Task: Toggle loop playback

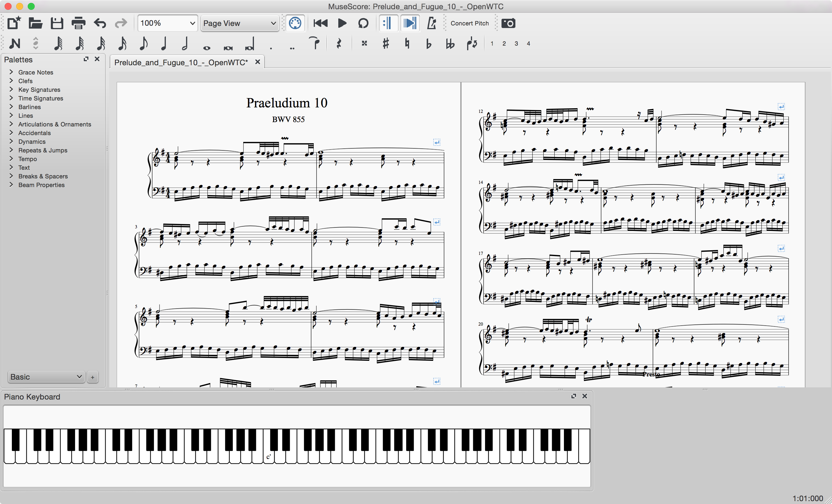Action: tap(363, 23)
